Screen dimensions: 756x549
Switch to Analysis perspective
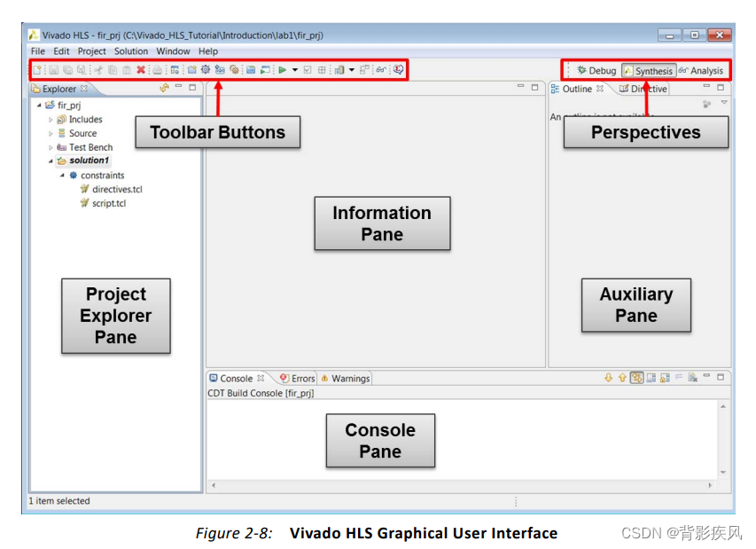(701, 71)
